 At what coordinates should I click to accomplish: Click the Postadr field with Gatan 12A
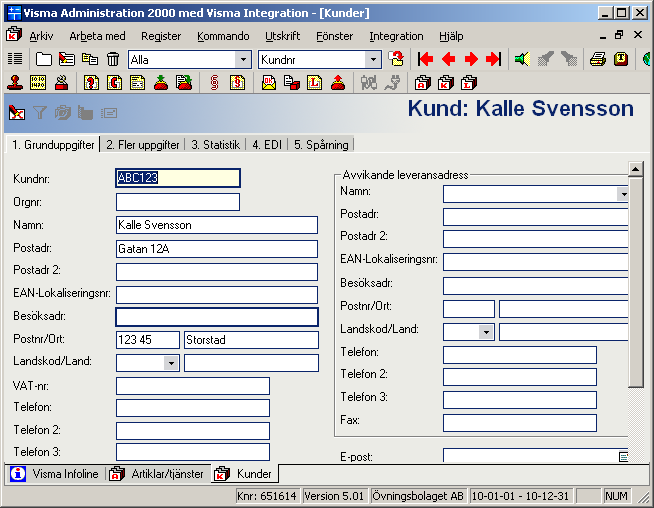point(217,249)
